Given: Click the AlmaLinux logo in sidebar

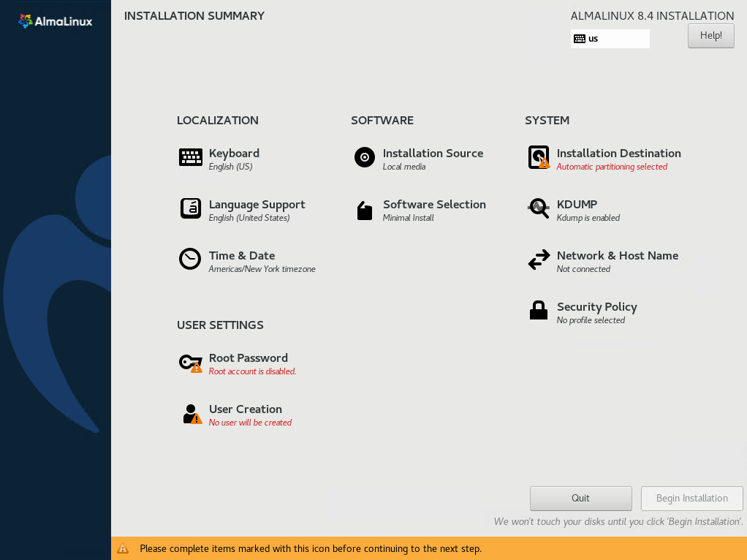Looking at the screenshot, I should tap(56, 21).
